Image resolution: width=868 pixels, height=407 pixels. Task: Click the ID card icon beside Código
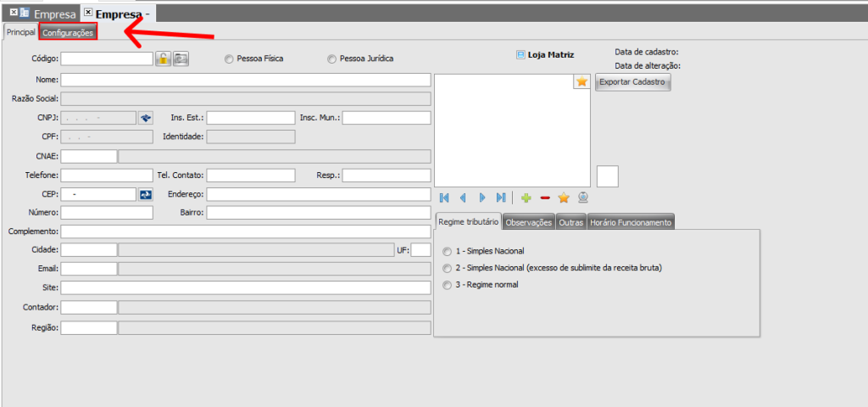click(x=181, y=59)
